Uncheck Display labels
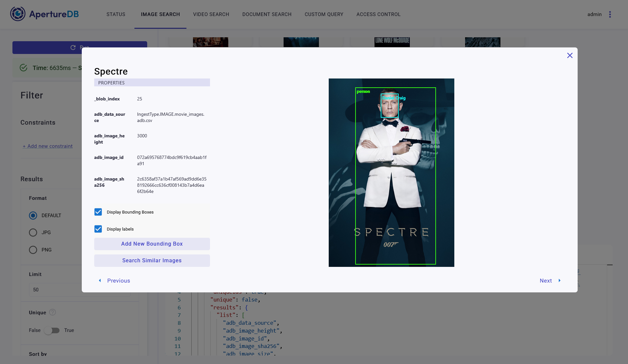Screen dimensions: 628x364 tap(98, 229)
